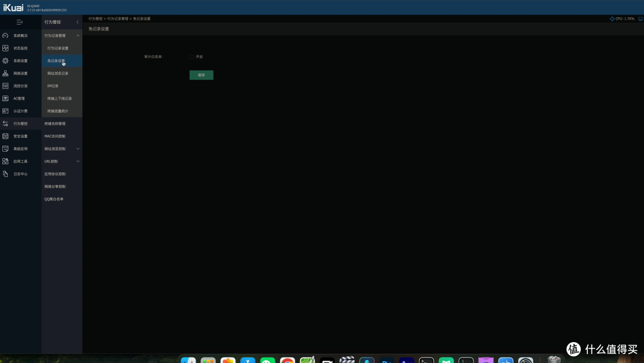Go to 终端上下线记录 menu item
The width and height of the screenshot is (644, 363).
click(60, 99)
